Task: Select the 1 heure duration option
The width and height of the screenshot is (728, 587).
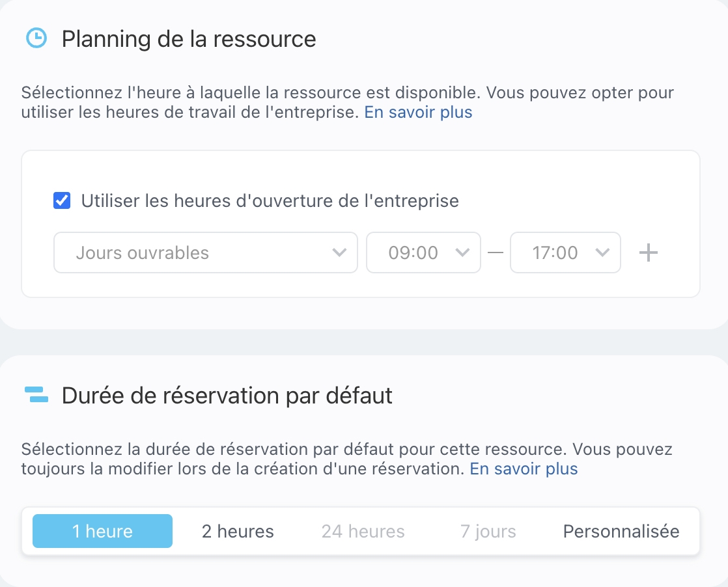Action: [102, 532]
